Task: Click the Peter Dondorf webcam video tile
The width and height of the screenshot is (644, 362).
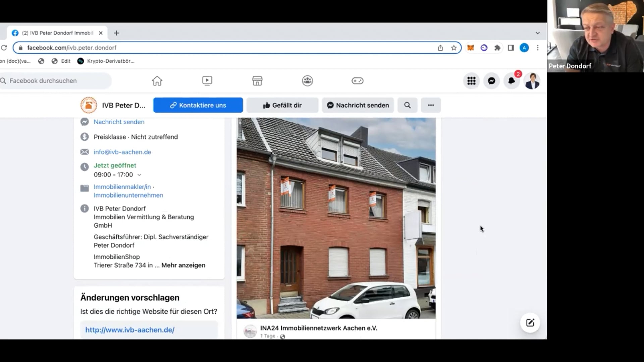Action: coord(596,36)
